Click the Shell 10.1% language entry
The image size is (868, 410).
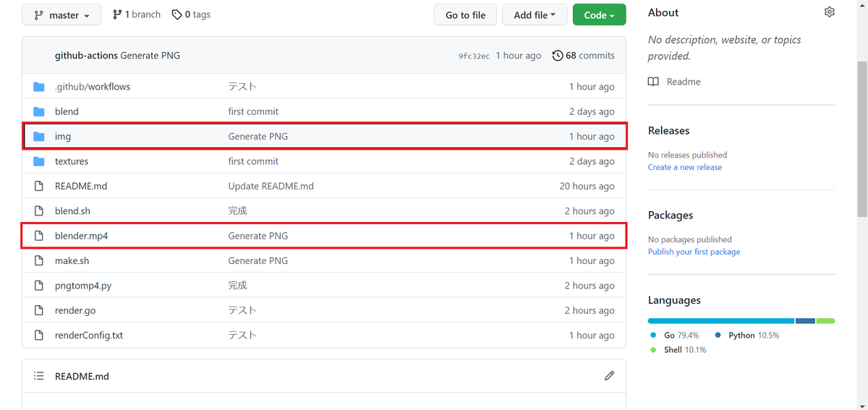coord(678,350)
